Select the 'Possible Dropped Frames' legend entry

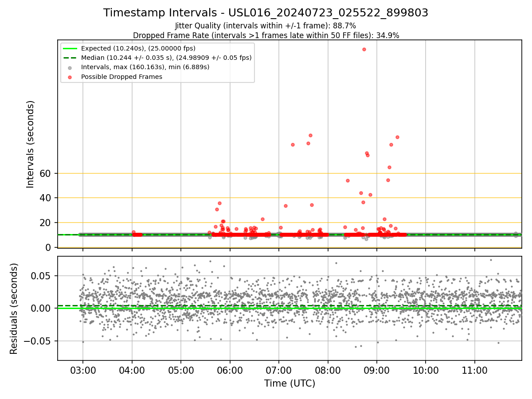[x=121, y=77]
